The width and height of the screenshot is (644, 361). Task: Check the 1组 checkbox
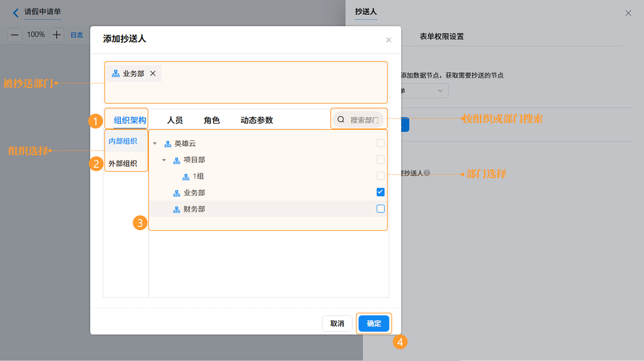[380, 176]
